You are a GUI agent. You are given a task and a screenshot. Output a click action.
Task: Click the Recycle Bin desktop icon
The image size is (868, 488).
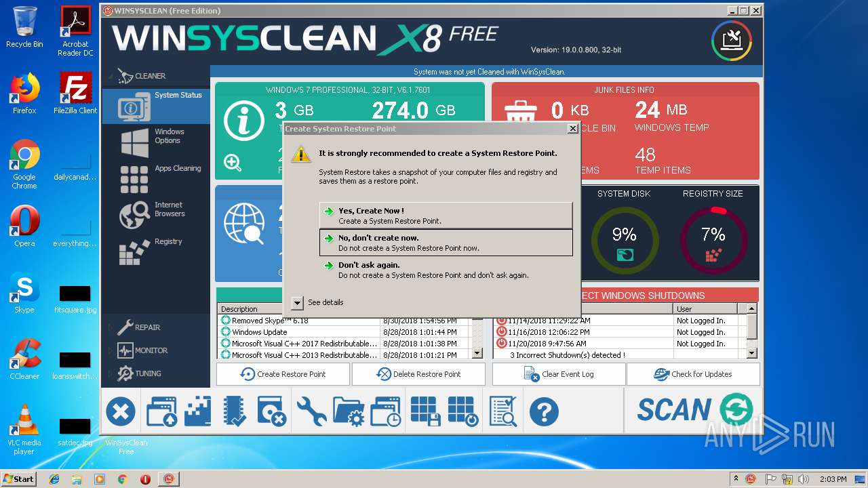pos(24,27)
